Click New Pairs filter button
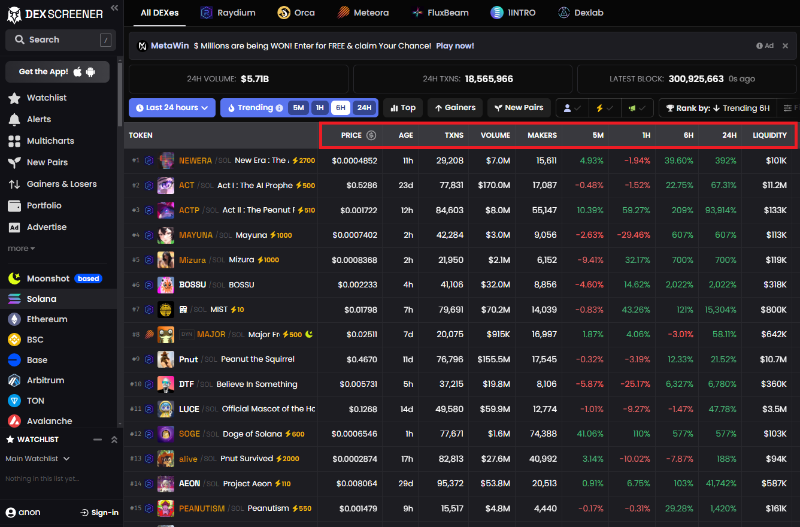The image size is (800, 527). click(x=519, y=108)
